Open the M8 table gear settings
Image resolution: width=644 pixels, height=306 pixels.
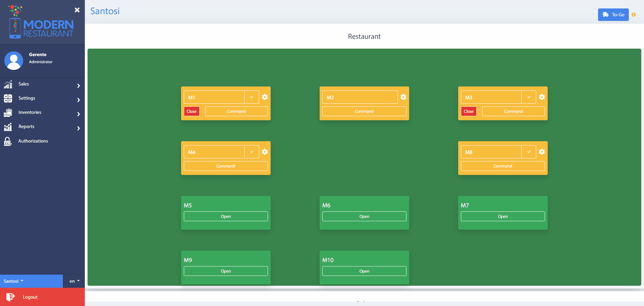tap(542, 152)
